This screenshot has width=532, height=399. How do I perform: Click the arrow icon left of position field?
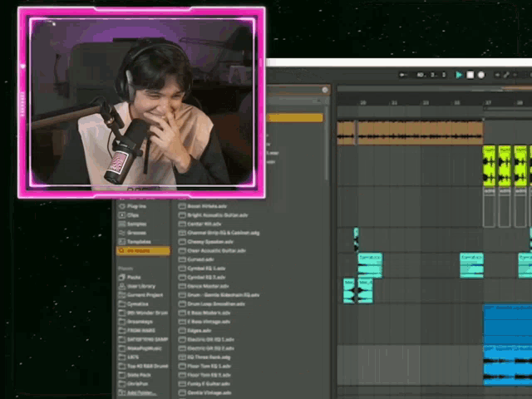point(403,75)
